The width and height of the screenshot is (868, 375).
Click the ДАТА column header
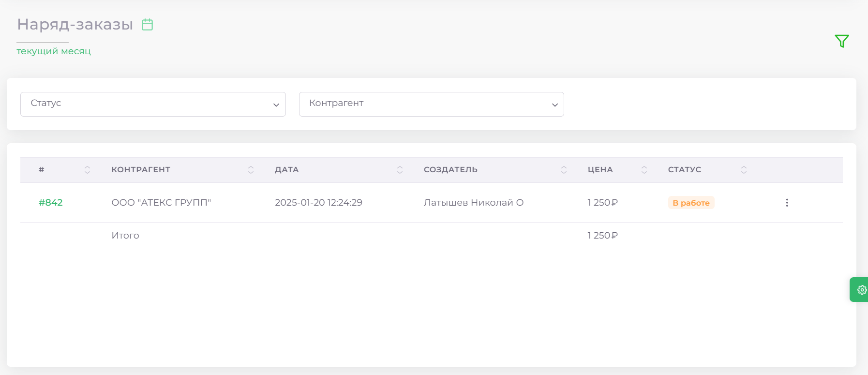[287, 170]
